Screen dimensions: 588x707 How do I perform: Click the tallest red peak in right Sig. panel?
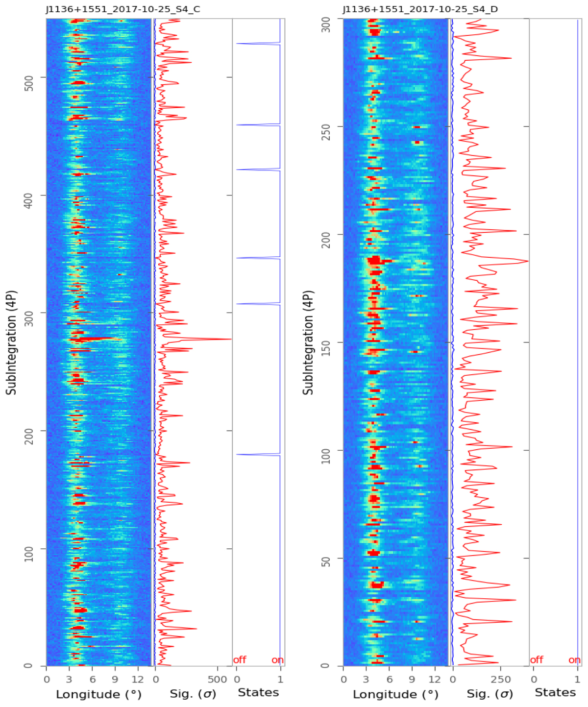coord(526,261)
